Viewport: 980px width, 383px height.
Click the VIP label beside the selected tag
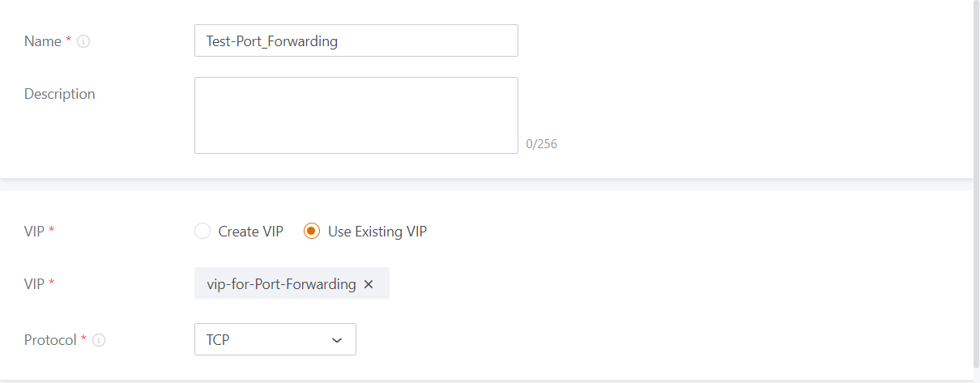tap(35, 284)
